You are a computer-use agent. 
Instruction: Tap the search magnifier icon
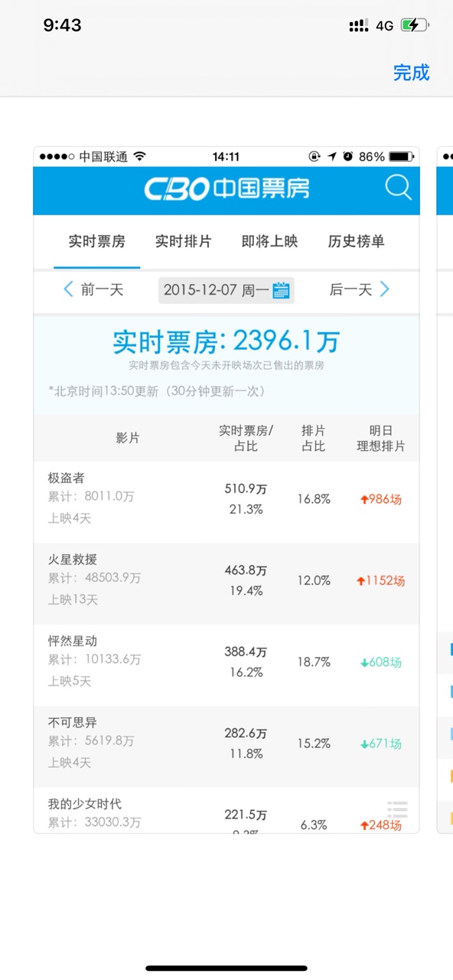(398, 188)
